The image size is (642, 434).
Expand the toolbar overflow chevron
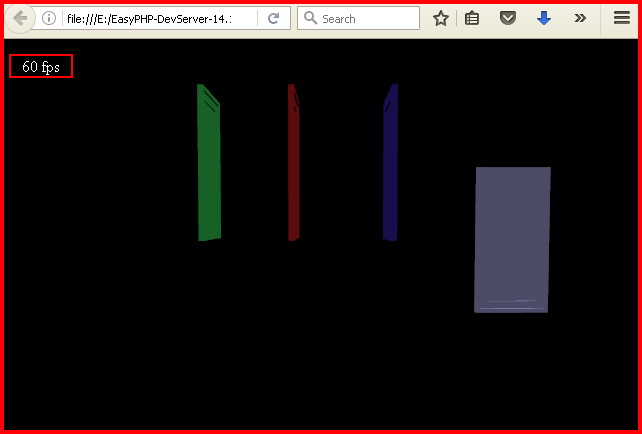[x=580, y=18]
